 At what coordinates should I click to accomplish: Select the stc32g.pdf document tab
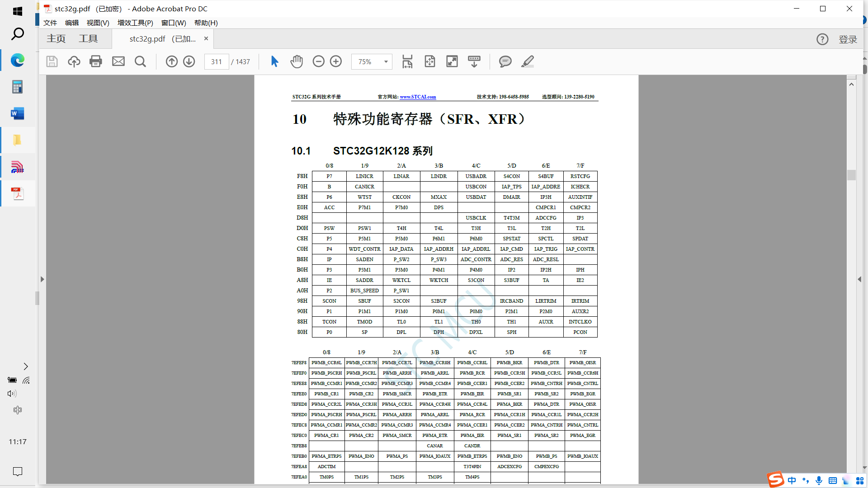pos(162,39)
